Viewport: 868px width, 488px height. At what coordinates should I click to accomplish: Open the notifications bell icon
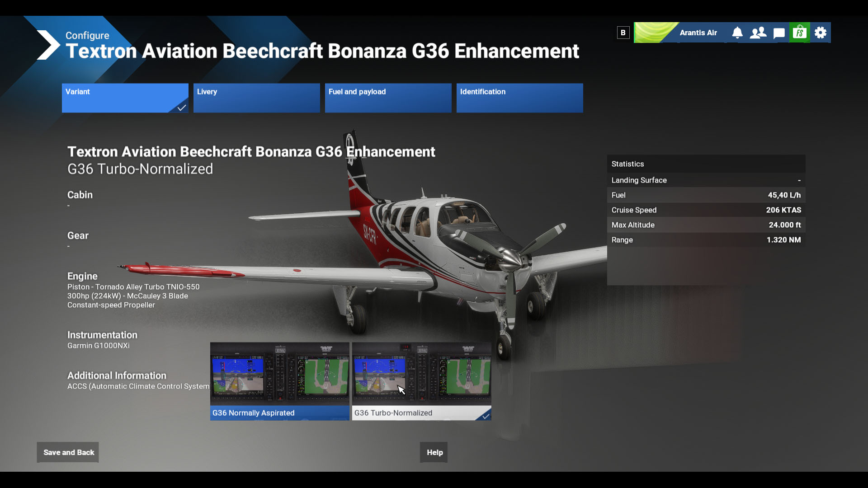(x=737, y=33)
